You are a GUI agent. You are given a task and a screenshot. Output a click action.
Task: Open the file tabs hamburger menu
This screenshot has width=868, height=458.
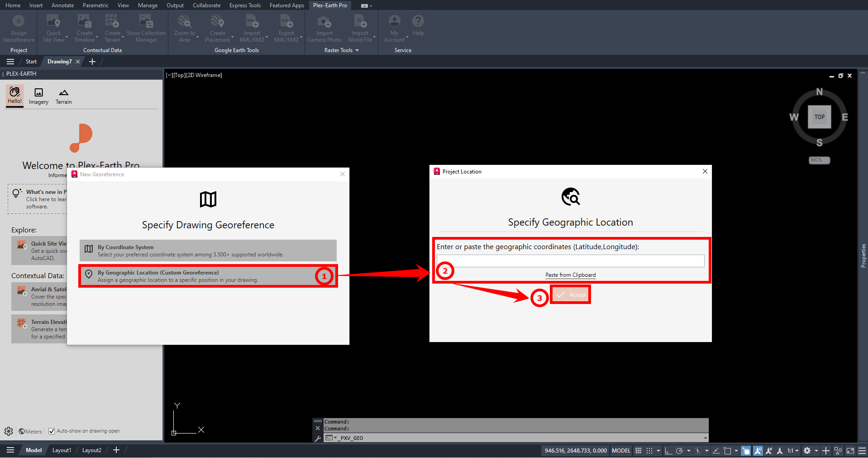click(10, 62)
